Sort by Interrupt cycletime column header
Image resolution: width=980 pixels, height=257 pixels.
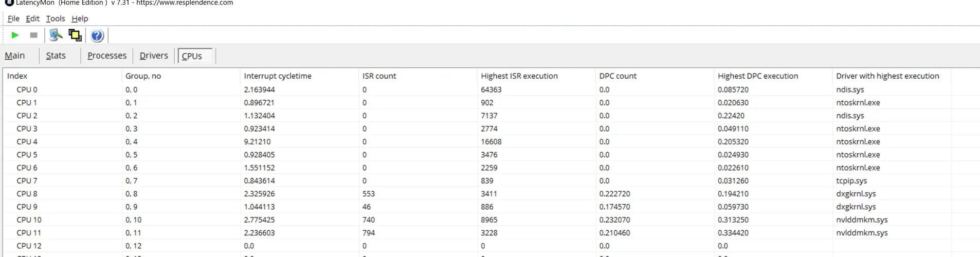click(x=278, y=76)
